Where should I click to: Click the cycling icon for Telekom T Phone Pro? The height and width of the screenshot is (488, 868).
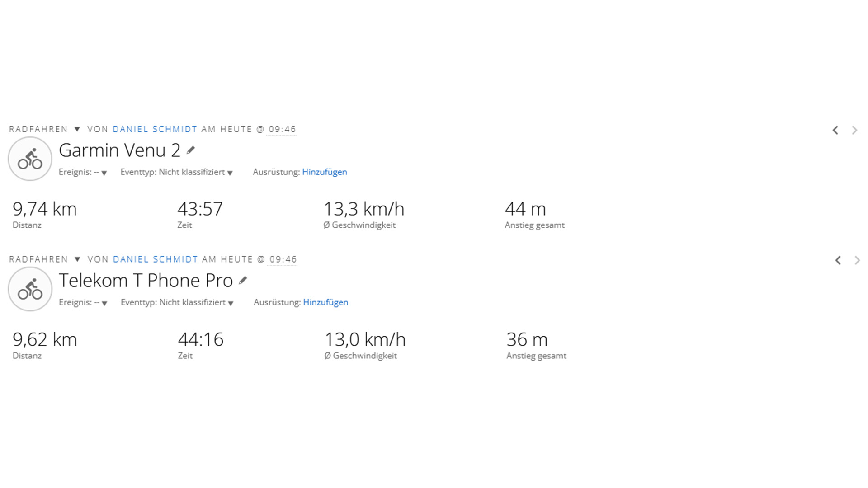tap(30, 289)
